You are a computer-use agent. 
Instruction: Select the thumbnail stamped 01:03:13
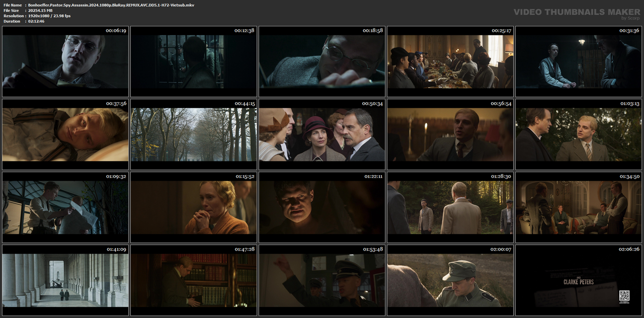(x=579, y=134)
